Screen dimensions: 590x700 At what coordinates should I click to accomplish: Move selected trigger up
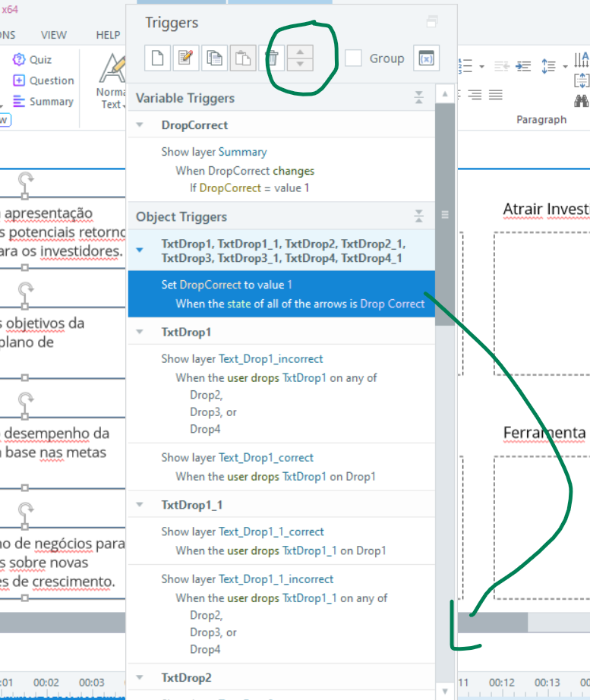click(x=301, y=52)
